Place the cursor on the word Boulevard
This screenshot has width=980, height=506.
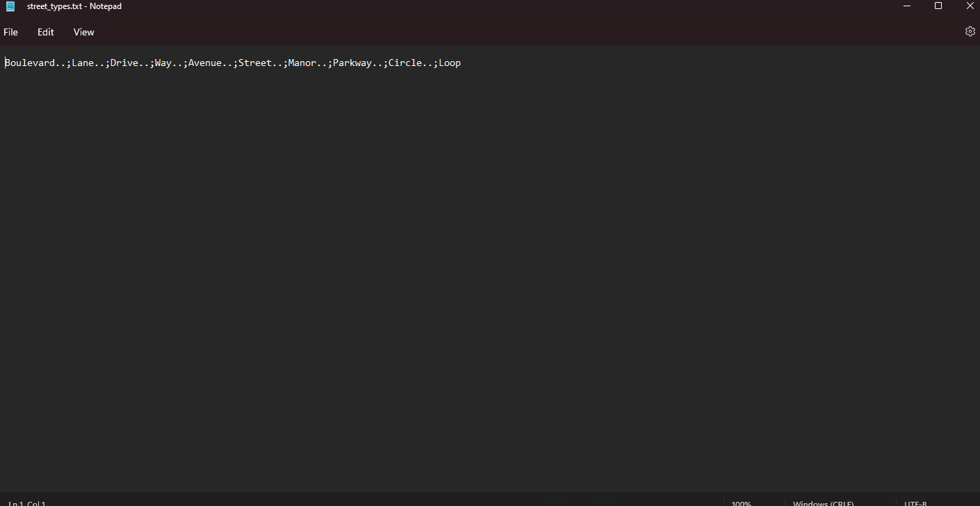[29, 63]
